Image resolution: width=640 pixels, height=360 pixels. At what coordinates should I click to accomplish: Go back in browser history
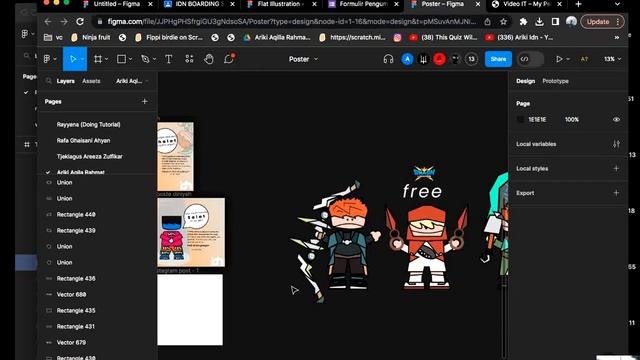click(x=48, y=22)
